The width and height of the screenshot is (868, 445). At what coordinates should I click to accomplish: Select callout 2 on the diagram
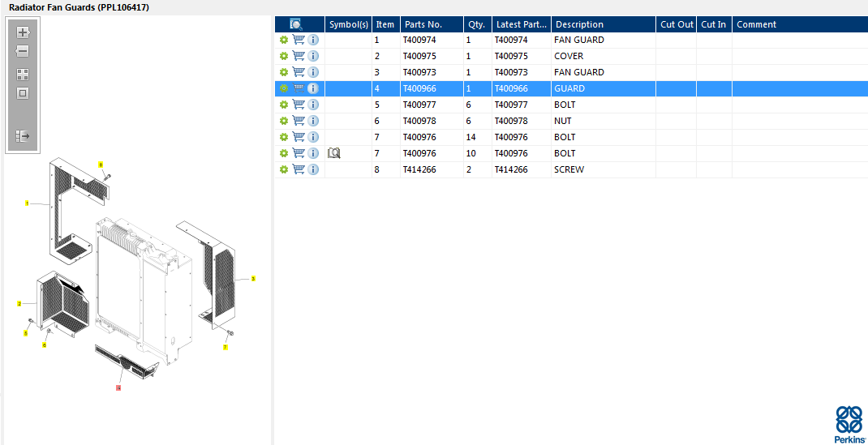point(19,303)
